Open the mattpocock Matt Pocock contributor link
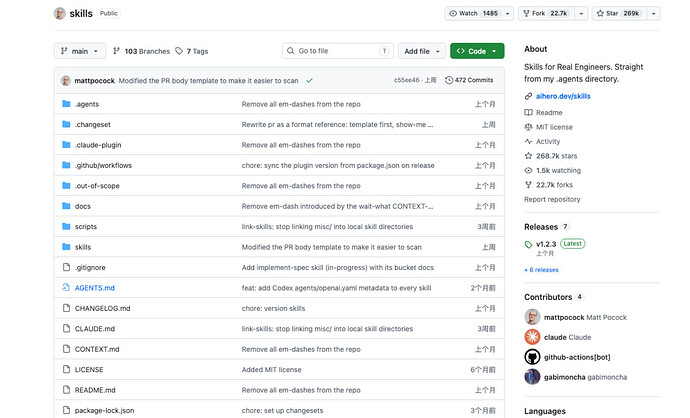Viewport: 690px width, 418px height. [x=585, y=317]
